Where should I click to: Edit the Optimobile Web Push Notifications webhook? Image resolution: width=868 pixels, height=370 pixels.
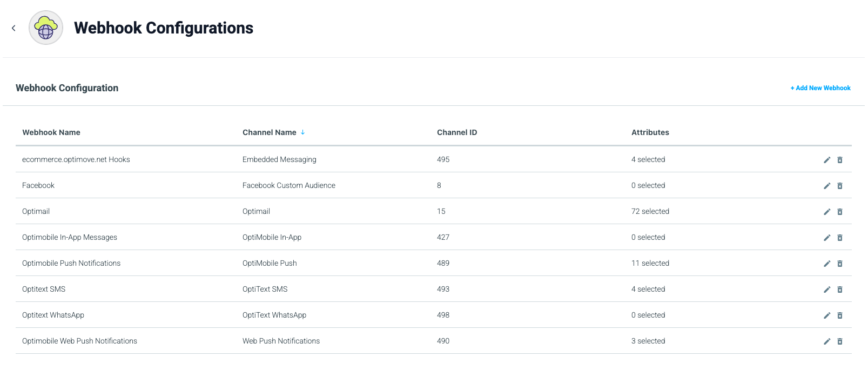click(x=827, y=341)
